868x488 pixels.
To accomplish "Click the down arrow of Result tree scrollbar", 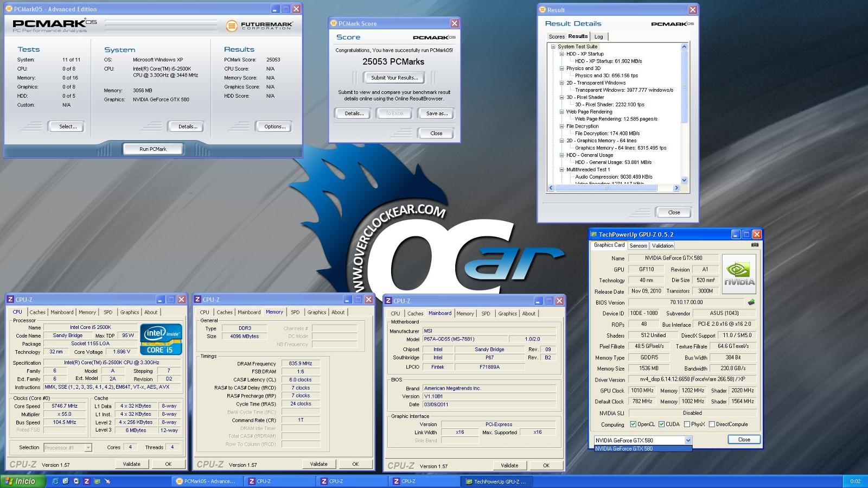I will tap(684, 180).
